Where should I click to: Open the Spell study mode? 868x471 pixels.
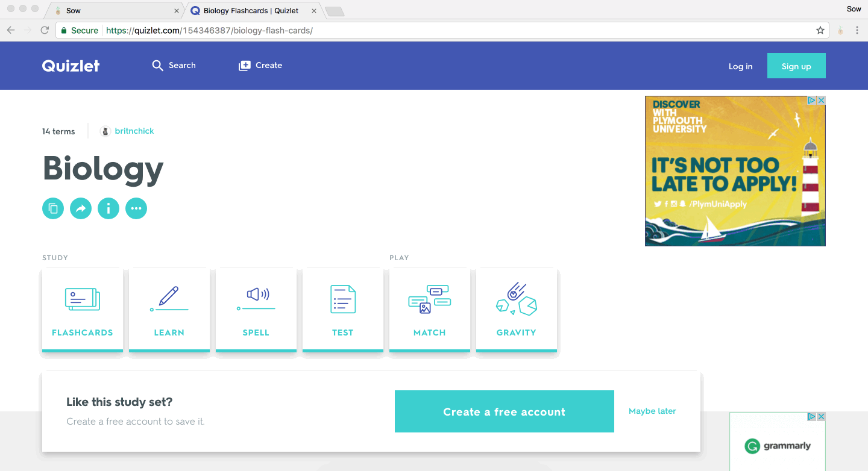256,310
